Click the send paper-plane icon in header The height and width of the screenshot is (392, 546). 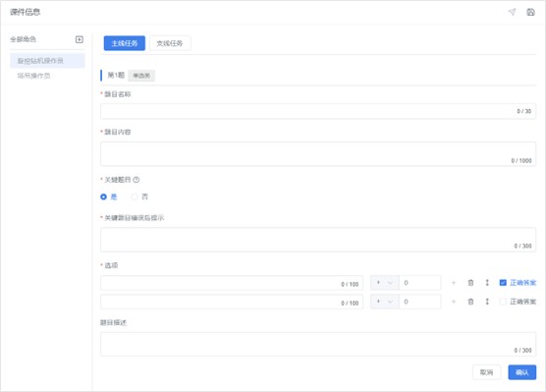pyautogui.click(x=512, y=12)
